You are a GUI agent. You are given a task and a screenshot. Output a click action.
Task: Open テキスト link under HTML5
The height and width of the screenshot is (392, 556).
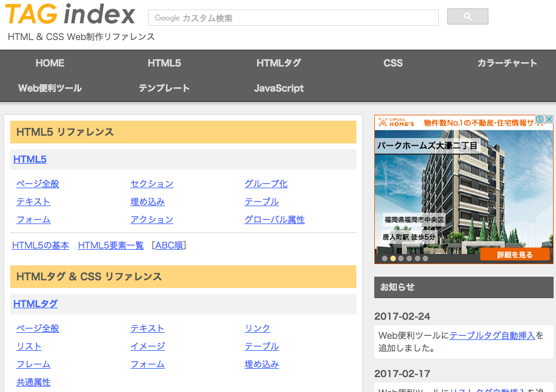point(33,201)
